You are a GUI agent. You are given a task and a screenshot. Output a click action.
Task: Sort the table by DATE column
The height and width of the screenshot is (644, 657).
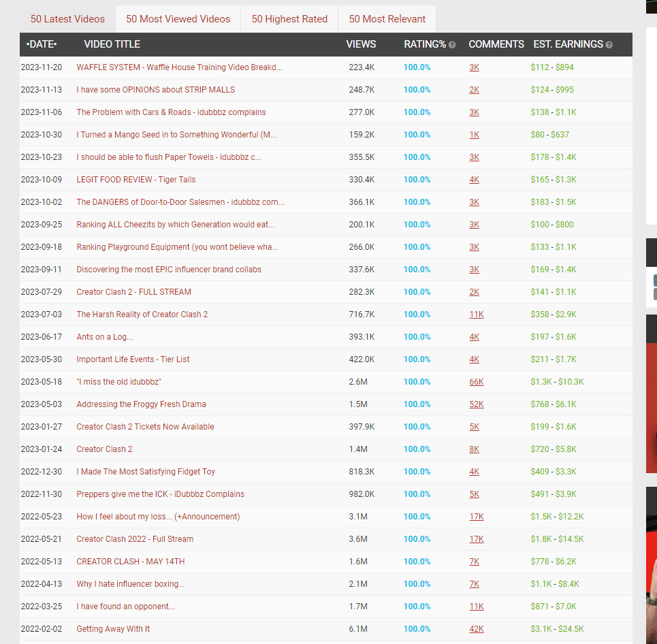tap(42, 44)
